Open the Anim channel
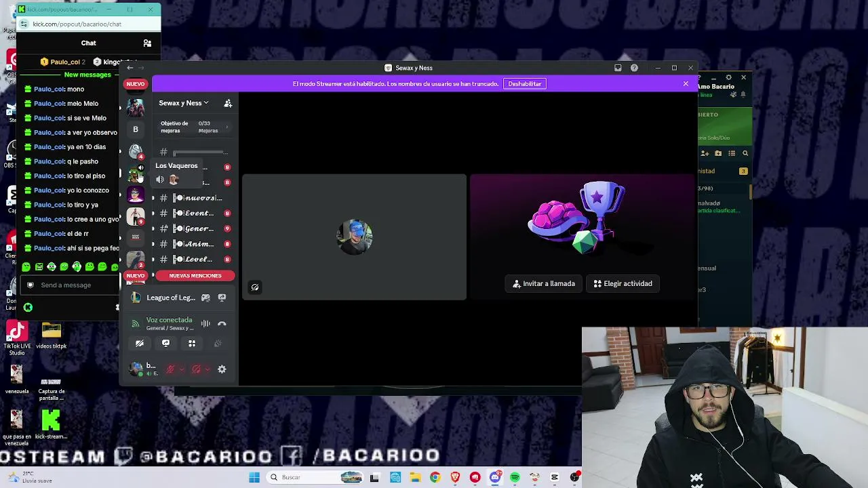868x488 pixels. (195, 244)
